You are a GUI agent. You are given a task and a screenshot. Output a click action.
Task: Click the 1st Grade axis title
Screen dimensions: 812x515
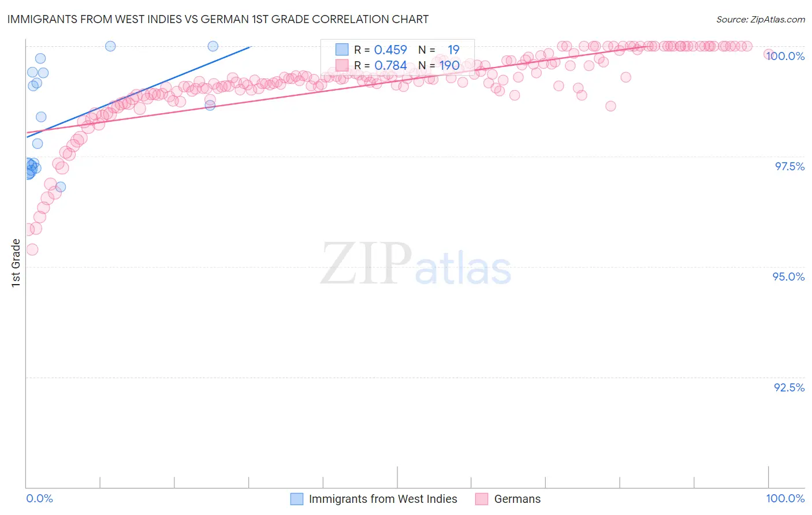pyautogui.click(x=16, y=263)
